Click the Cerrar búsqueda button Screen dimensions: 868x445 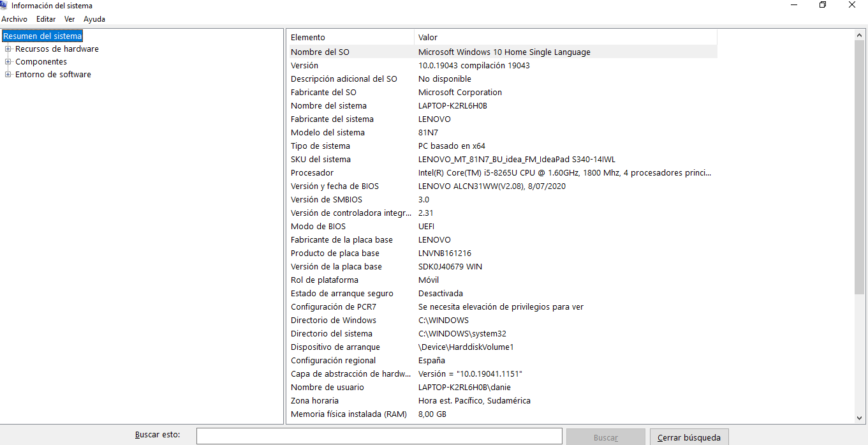click(689, 437)
